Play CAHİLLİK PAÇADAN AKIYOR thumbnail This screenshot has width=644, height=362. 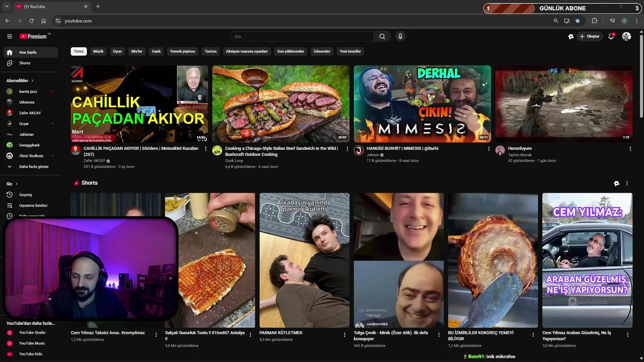click(139, 104)
